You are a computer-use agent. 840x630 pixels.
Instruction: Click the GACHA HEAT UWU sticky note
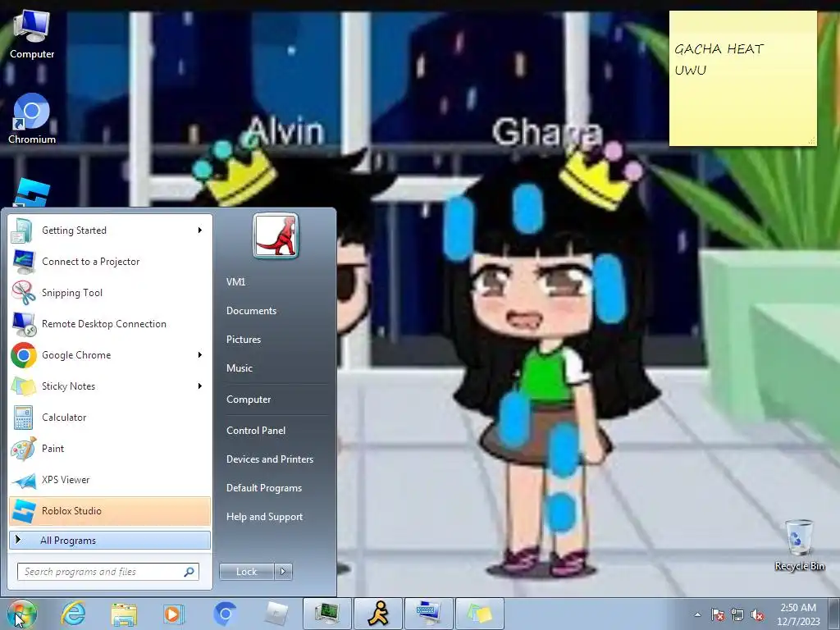(x=743, y=78)
